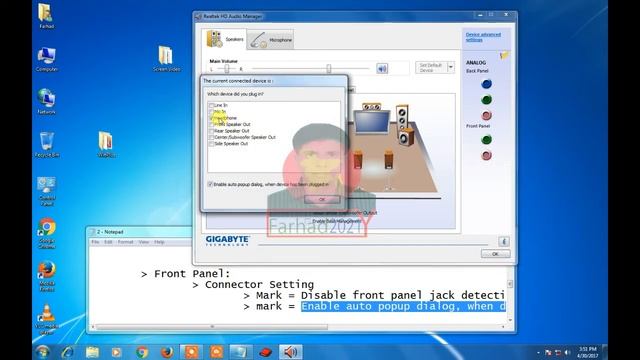The width and height of the screenshot is (640, 360).
Task: Open the system tray volume icon
Action: pyautogui.click(x=567, y=352)
